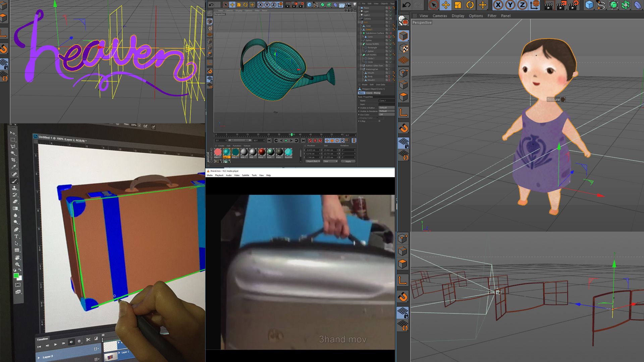Click the floor grid icon in watering can toolbar
Image resolution: width=644 pixels, height=362 pixels.
[x=341, y=5]
